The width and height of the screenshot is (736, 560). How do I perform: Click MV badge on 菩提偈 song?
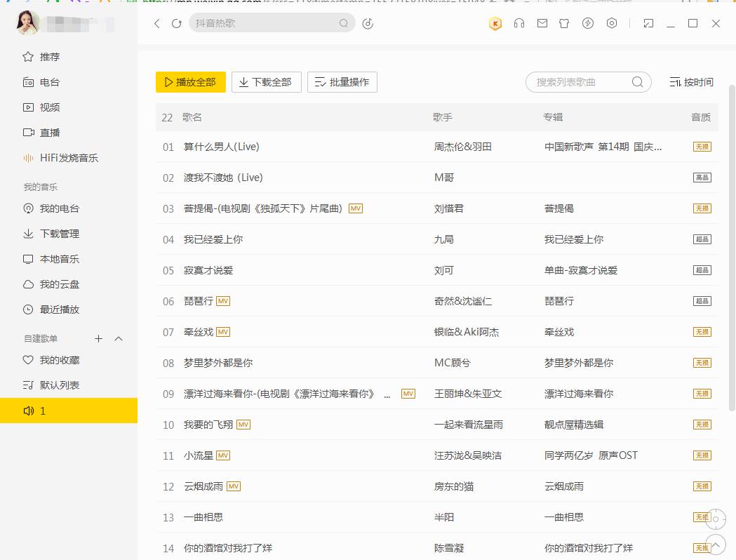tap(356, 208)
